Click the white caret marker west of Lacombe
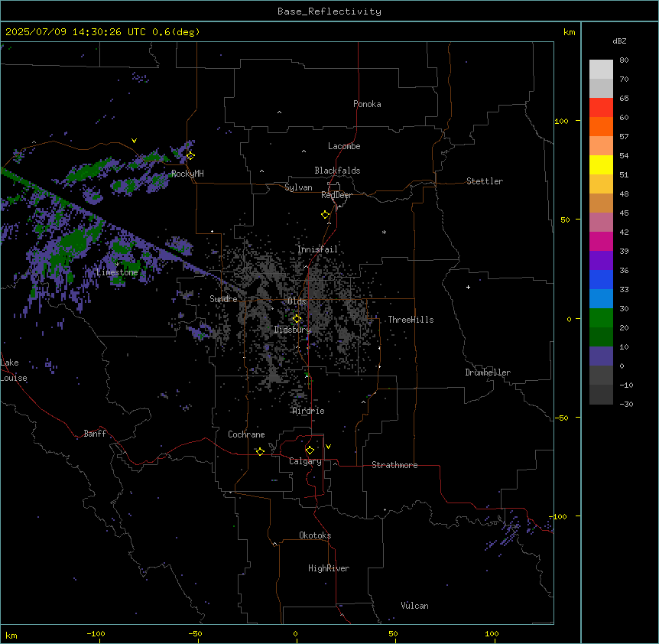This screenshot has height=644, width=659. tap(304, 151)
